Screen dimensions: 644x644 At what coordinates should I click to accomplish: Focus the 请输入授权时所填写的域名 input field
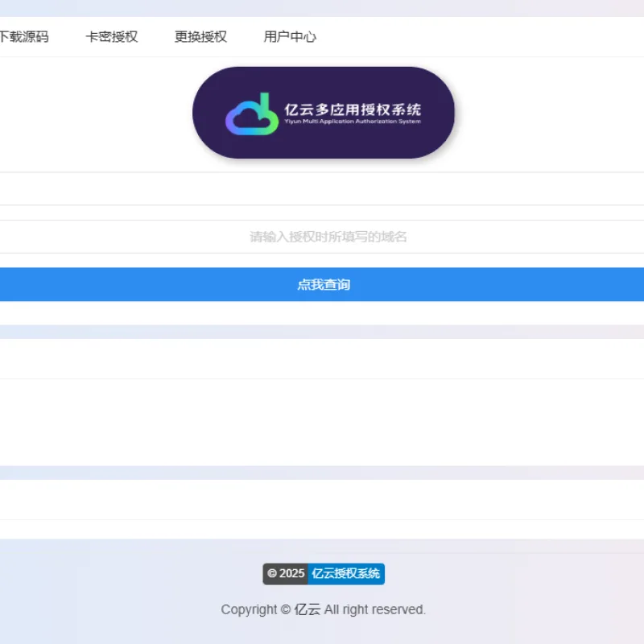pyautogui.click(x=322, y=237)
